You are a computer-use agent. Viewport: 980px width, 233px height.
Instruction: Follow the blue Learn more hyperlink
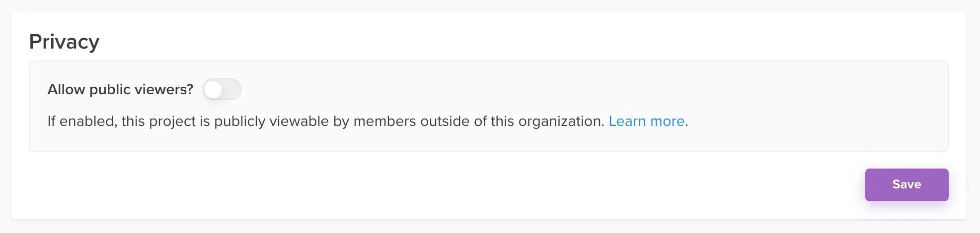pos(646,121)
